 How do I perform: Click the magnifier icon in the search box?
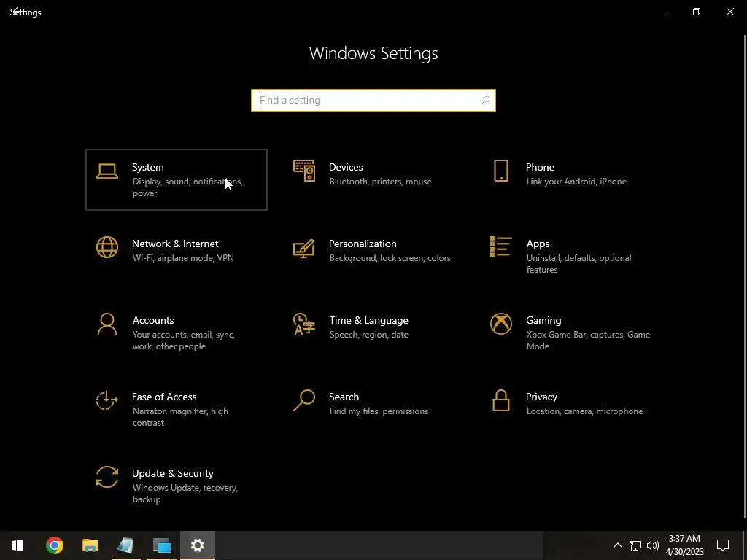tap(485, 101)
